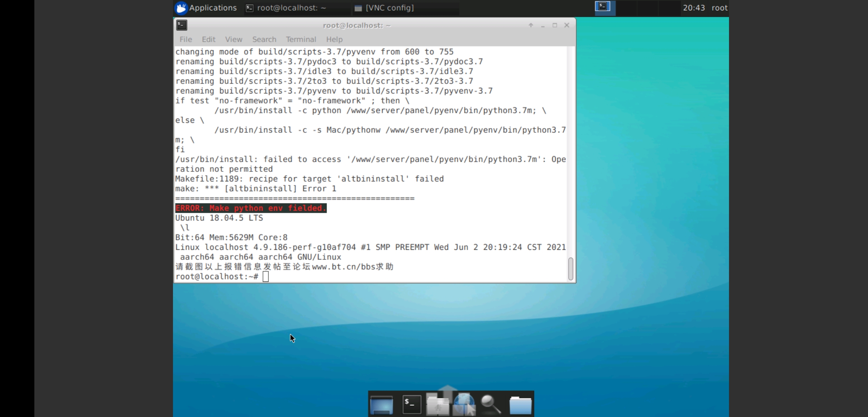Open the home folder icon in dock

coord(520,405)
